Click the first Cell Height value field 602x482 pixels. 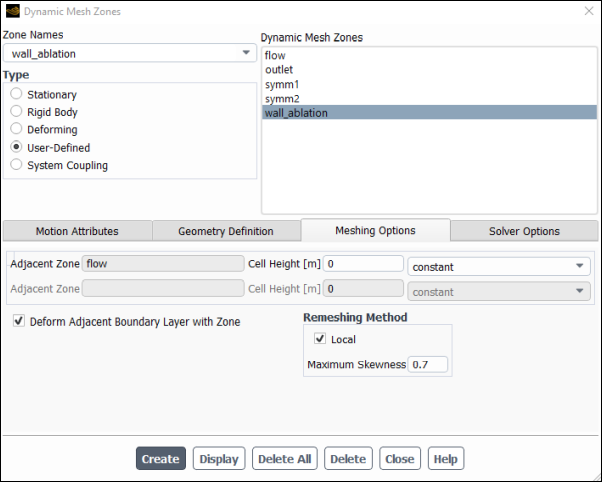363,263
